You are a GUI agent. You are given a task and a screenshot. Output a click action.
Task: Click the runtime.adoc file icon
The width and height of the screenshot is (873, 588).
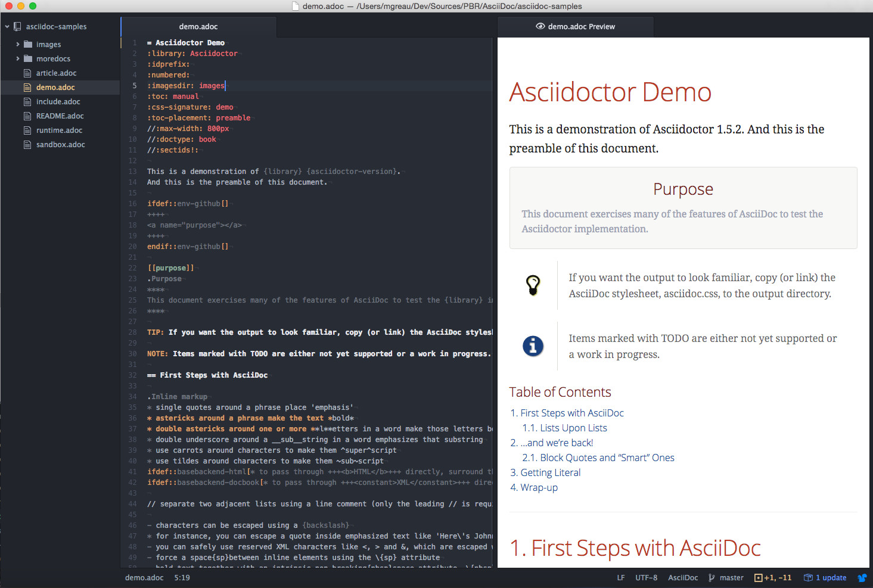point(27,130)
